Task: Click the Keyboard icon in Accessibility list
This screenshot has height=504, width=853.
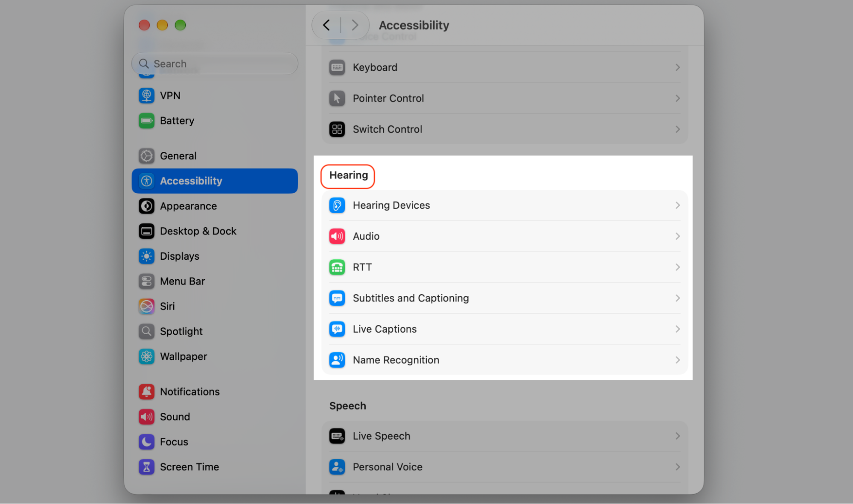Action: [337, 67]
